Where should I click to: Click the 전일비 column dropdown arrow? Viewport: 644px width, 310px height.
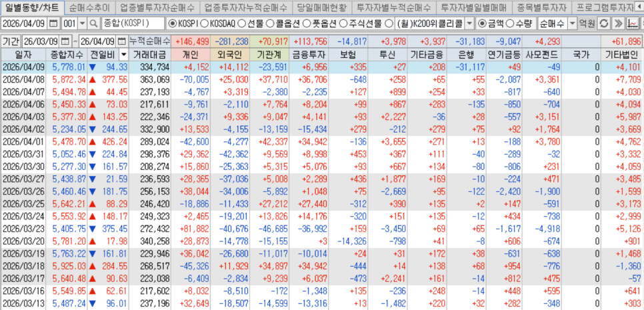[x=123, y=55]
